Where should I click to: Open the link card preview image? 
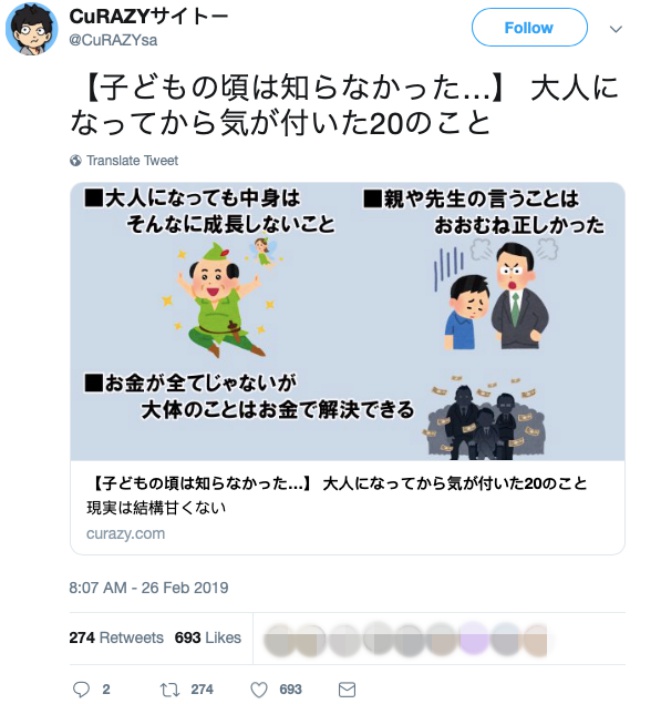[347, 321]
